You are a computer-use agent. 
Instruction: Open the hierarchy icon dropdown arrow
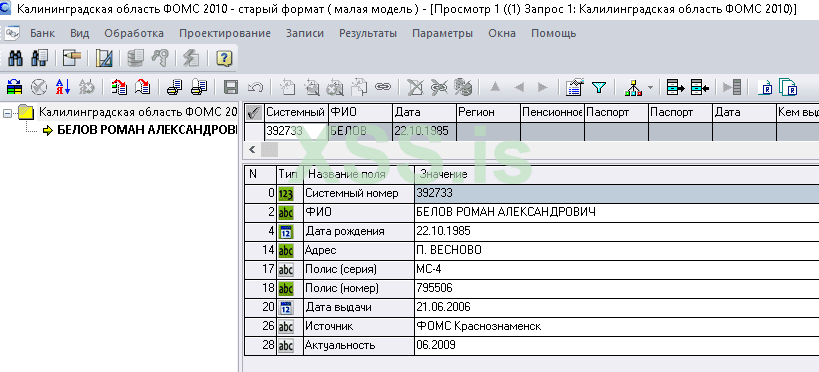coord(650,87)
